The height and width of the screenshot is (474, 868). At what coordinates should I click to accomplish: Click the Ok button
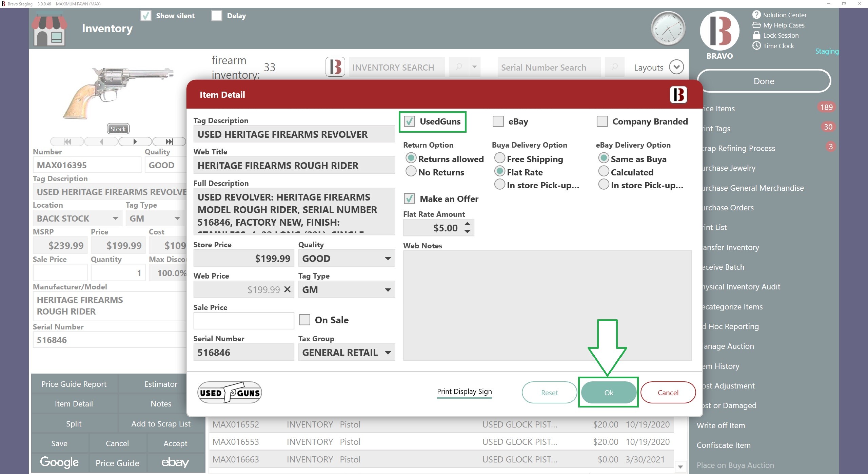coord(609,392)
